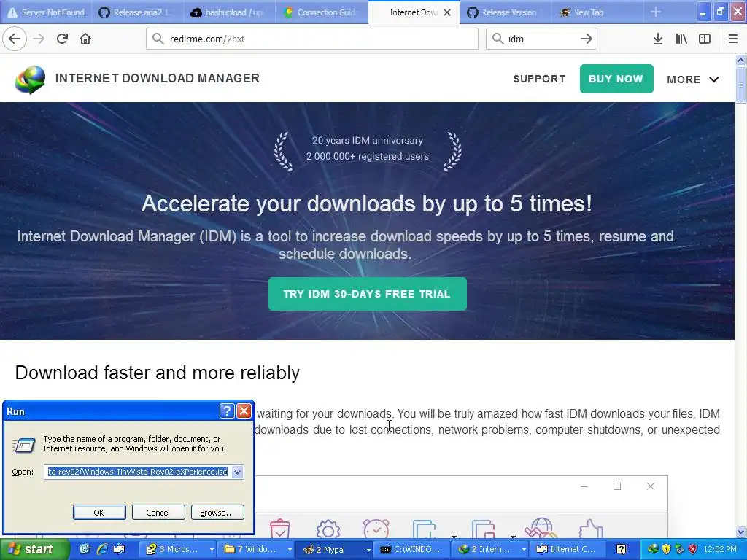Open the 2 Intern... taskbar group
The height and width of the screenshot is (560, 747).
coord(491,549)
